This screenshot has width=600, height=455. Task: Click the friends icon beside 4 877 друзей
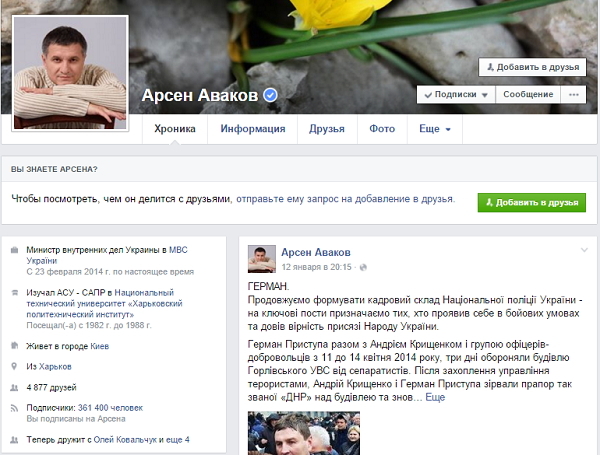14,388
